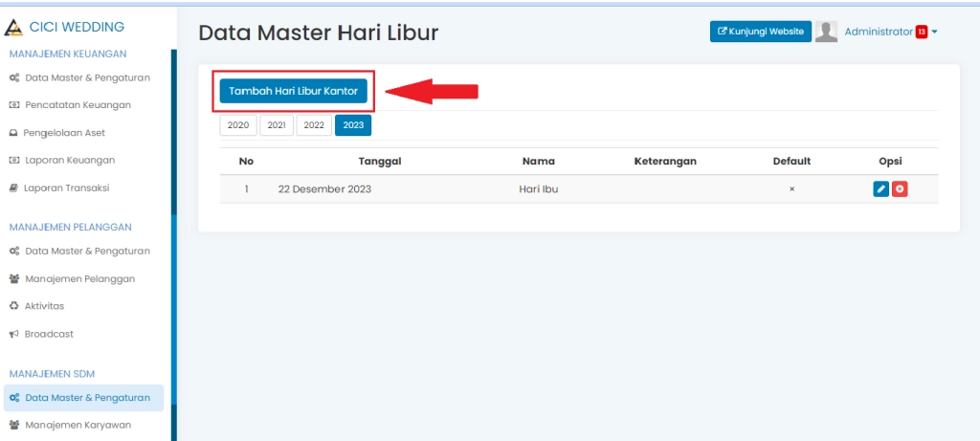Switch to the 2022 year tab

click(314, 125)
